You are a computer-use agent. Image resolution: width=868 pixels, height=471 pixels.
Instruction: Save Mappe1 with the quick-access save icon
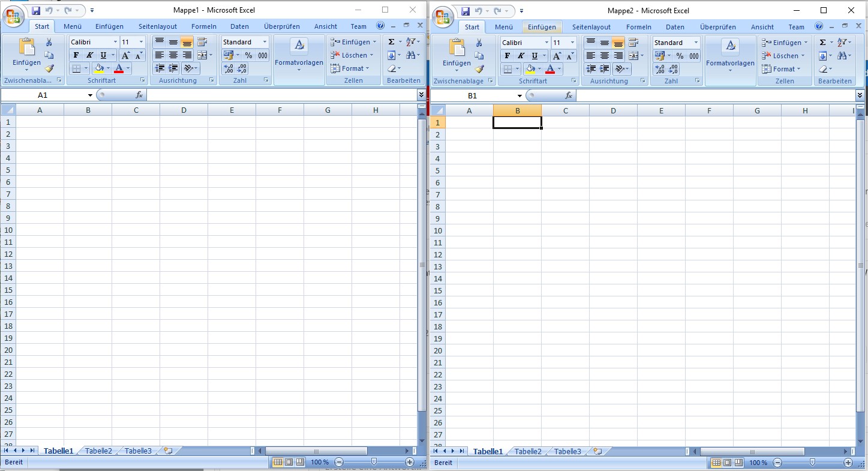click(36, 10)
